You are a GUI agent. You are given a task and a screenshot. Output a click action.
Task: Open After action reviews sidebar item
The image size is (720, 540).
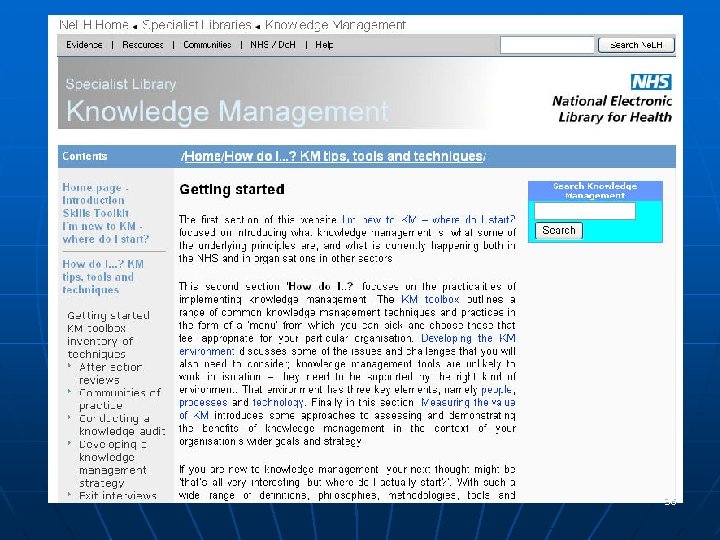coord(111,373)
